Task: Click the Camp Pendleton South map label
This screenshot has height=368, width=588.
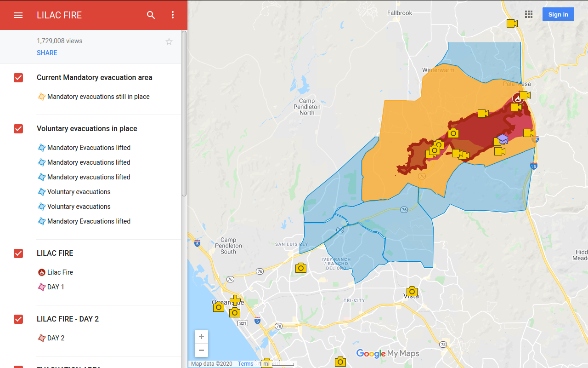Action: click(228, 246)
